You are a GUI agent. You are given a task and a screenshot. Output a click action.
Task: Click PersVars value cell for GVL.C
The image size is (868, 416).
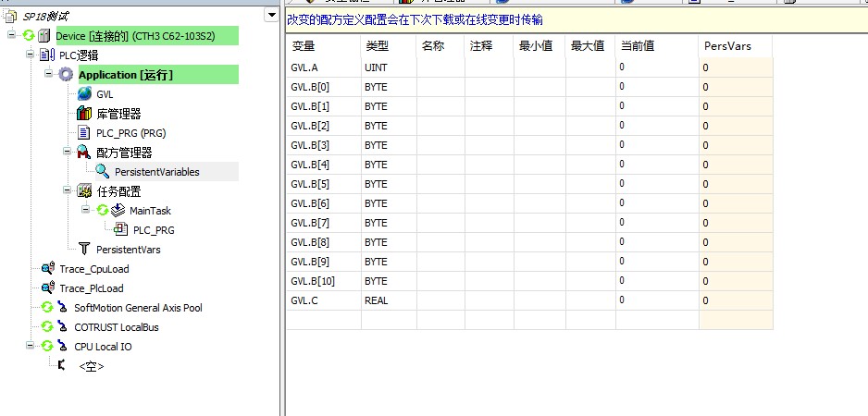[x=737, y=300]
